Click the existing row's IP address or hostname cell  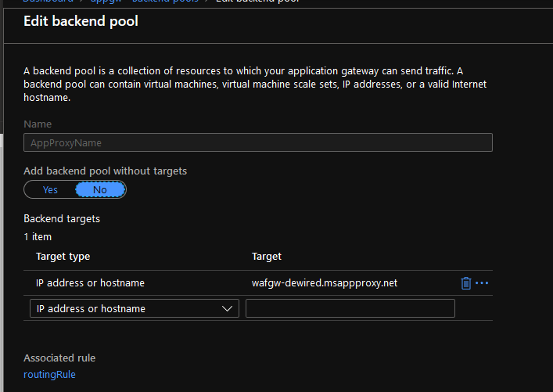pyautogui.click(x=90, y=283)
